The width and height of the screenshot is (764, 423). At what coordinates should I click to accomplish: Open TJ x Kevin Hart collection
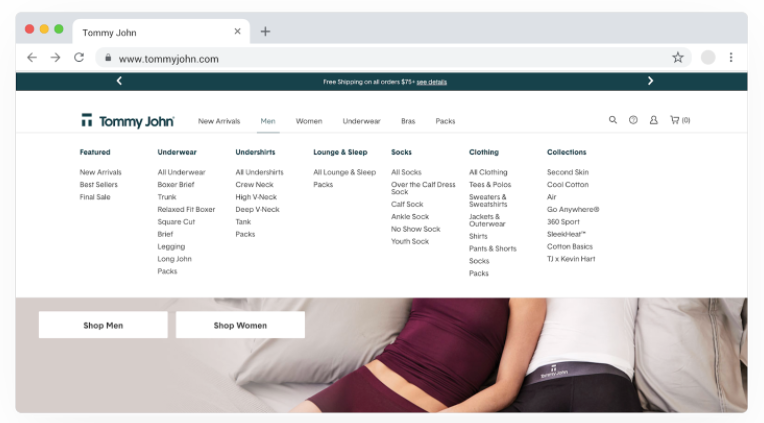(x=571, y=259)
